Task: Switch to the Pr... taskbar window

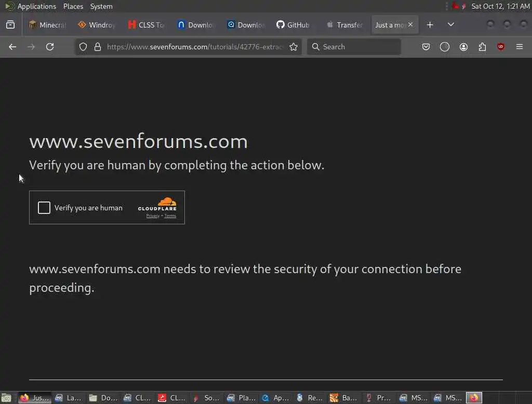Action: [x=379, y=398]
